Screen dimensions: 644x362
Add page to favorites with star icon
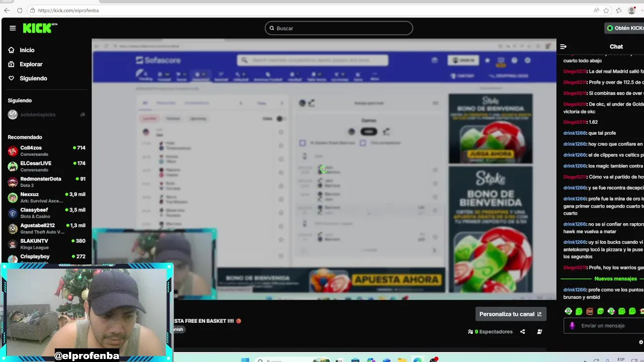tap(606, 10)
